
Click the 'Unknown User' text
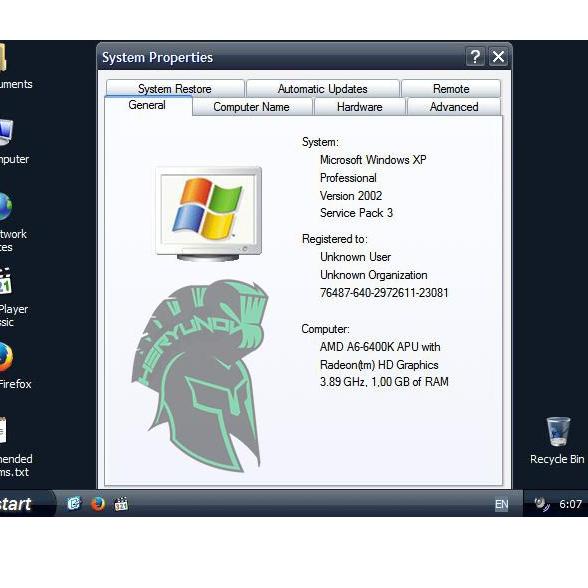pyautogui.click(x=355, y=257)
